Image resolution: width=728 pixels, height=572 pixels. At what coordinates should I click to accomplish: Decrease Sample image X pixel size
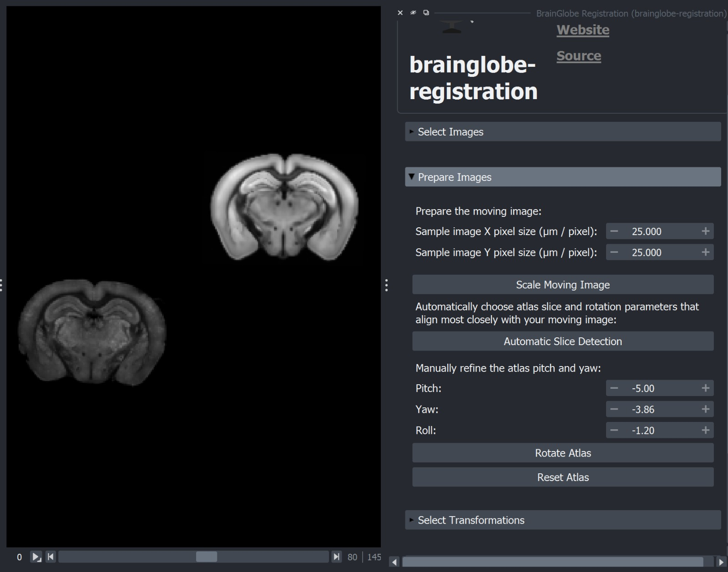(614, 231)
